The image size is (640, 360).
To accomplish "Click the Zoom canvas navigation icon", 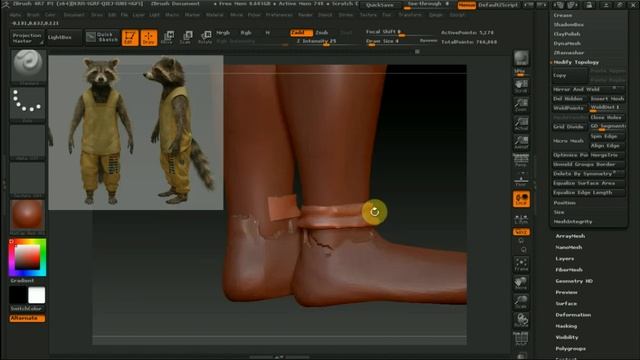I will click(521, 104).
